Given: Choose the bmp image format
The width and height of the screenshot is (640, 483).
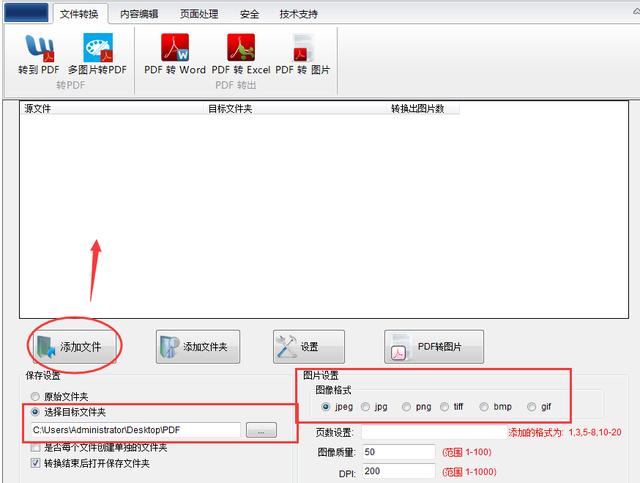Looking at the screenshot, I should point(484,407).
